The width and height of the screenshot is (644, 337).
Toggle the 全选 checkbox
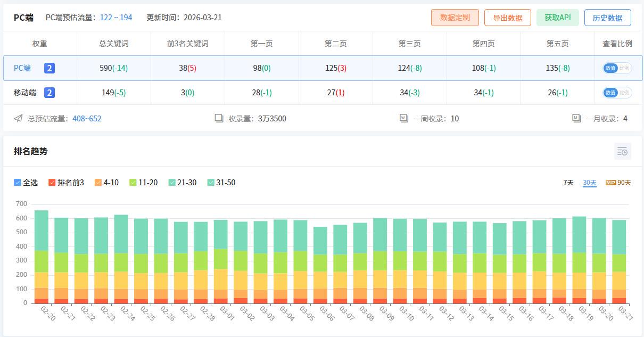click(18, 183)
